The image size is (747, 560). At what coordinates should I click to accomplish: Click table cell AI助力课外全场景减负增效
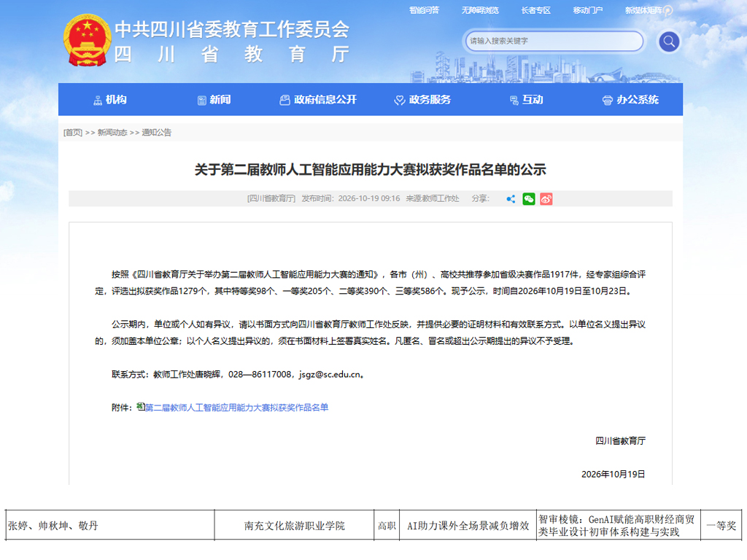tap(468, 525)
